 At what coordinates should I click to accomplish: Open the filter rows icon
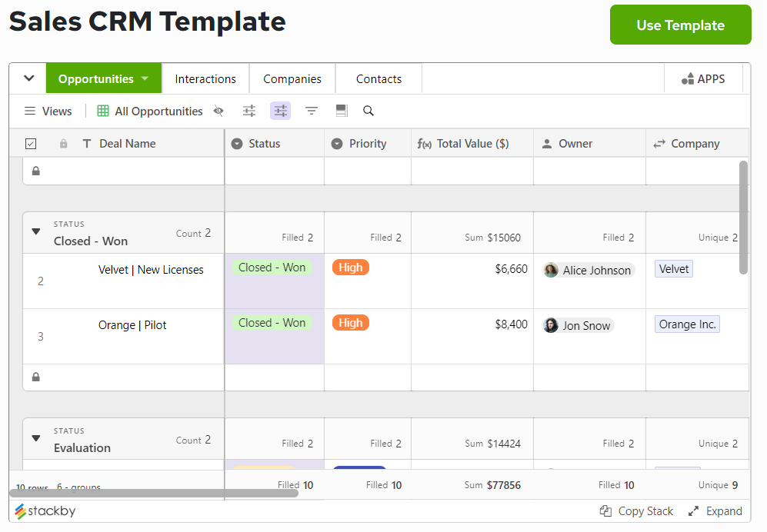tap(312, 111)
